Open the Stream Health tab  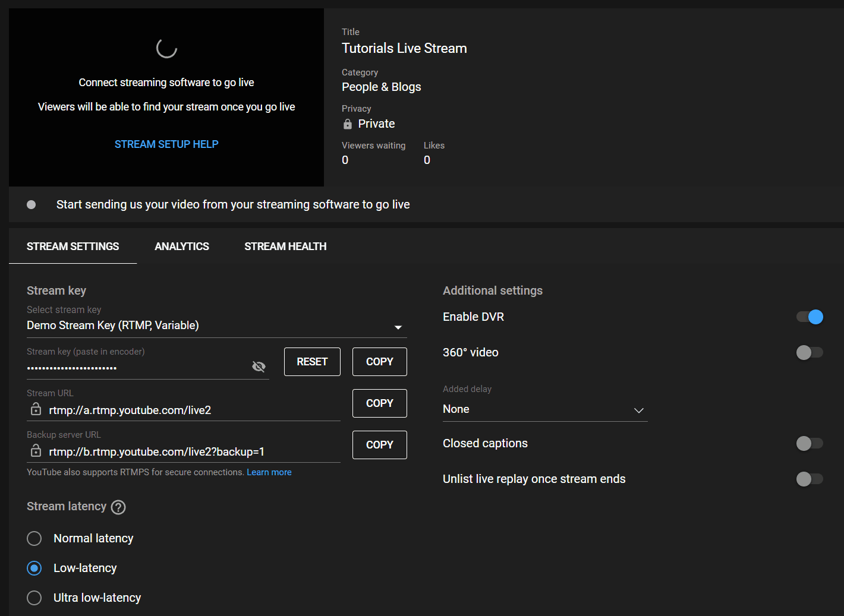coord(285,246)
